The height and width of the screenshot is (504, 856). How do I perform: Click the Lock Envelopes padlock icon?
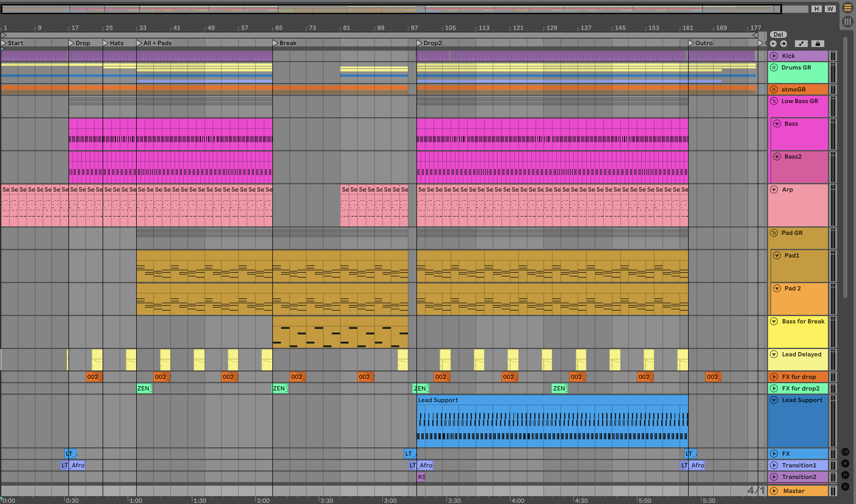818,43
